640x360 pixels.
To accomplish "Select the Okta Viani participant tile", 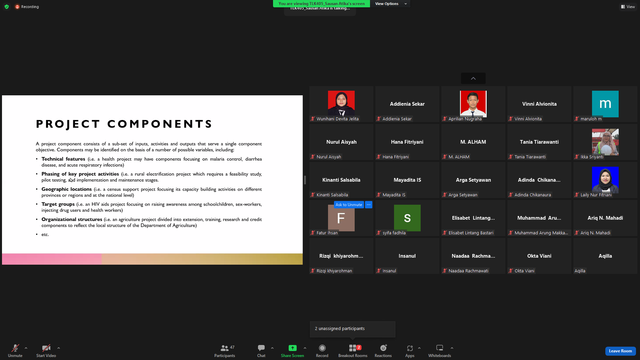I will coord(539,256).
